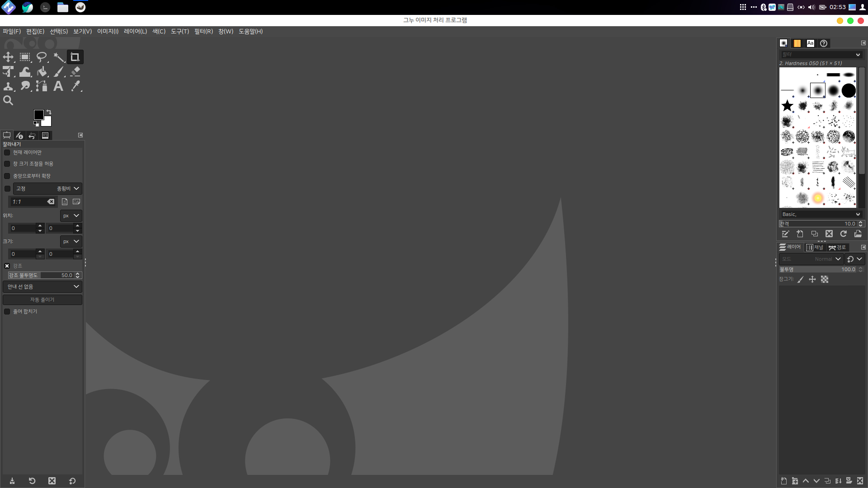
Task: Select the star brush thumbnail
Action: (x=787, y=106)
